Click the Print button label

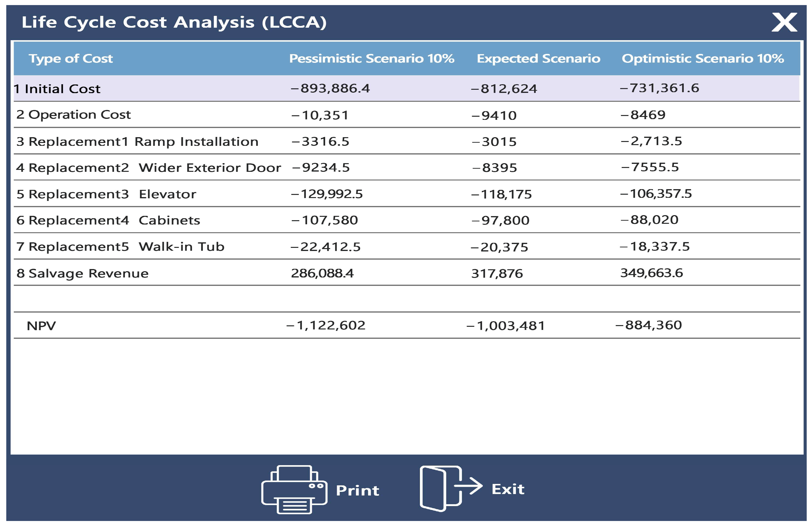point(357,490)
